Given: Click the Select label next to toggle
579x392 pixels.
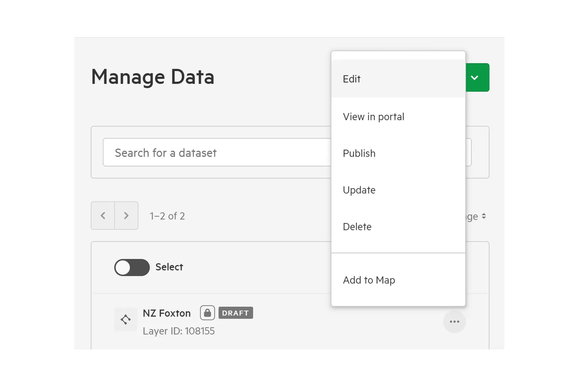Looking at the screenshot, I should tap(169, 267).
